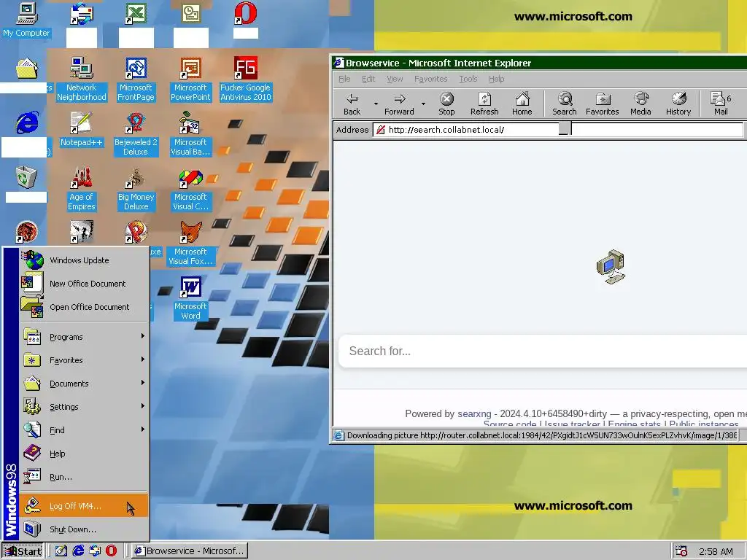The image size is (747, 560).
Task: Open the Help menu in Internet Explorer
Action: point(496,79)
